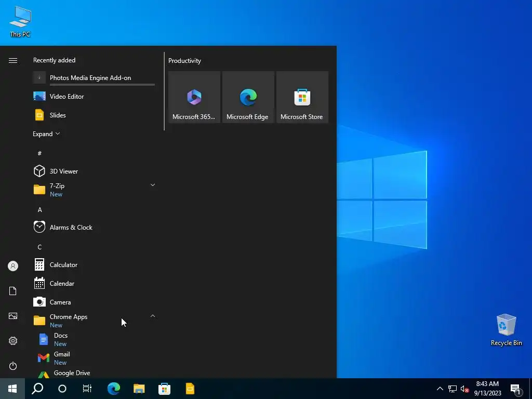Open muted volume tray icon
This screenshot has width=532, height=399.
[464, 389]
